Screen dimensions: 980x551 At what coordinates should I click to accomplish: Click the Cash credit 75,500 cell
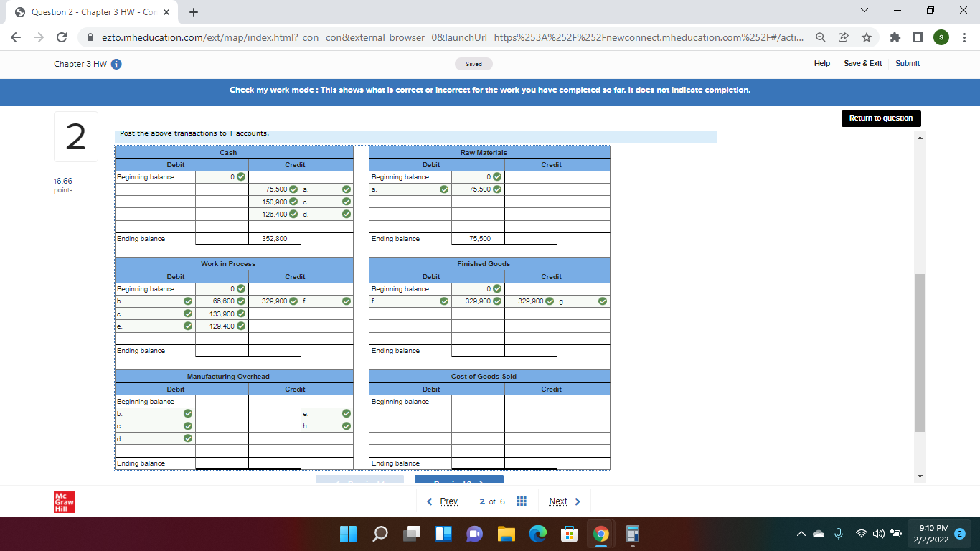[275, 189]
